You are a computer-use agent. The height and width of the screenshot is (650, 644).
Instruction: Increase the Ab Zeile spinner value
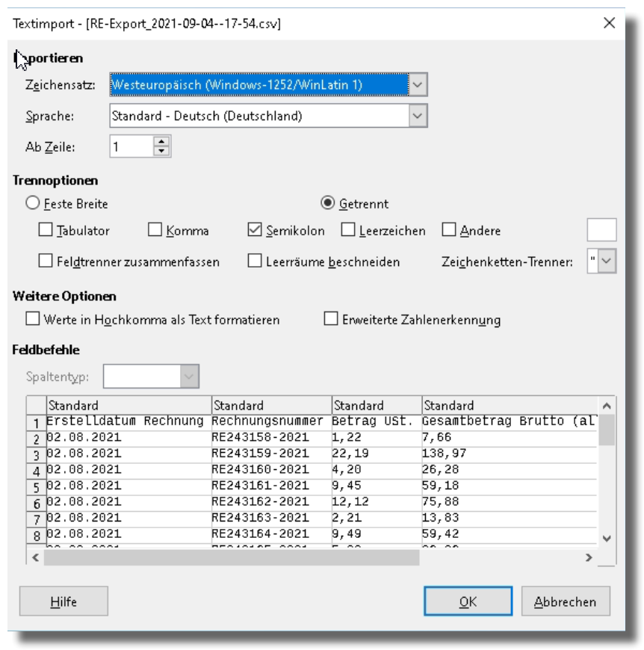click(x=161, y=141)
